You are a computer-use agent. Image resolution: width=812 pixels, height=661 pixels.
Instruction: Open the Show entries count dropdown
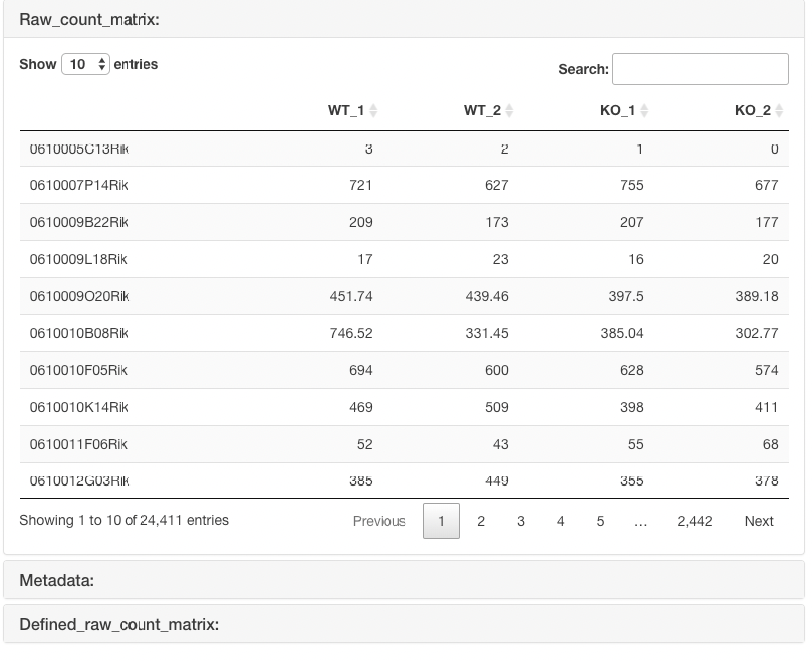click(x=85, y=64)
